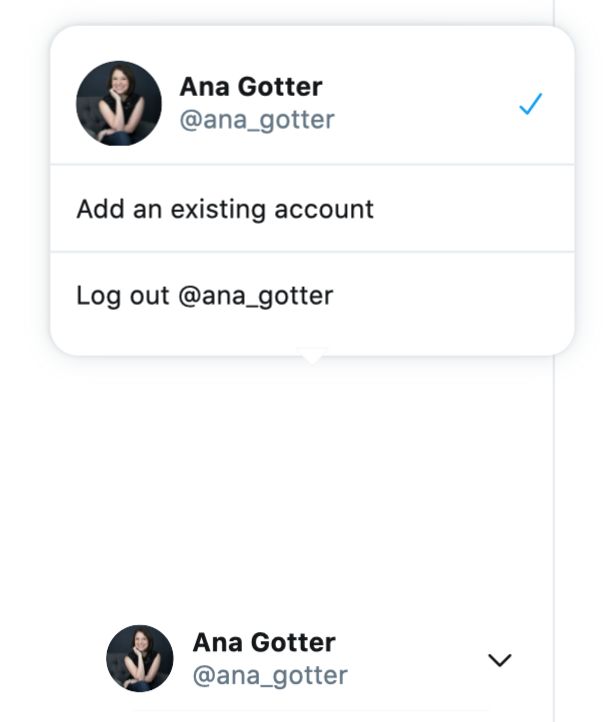This screenshot has height=722, width=606.
Task: Click the "@ana_gotter" text in the Log out entry
Action: click(x=256, y=296)
